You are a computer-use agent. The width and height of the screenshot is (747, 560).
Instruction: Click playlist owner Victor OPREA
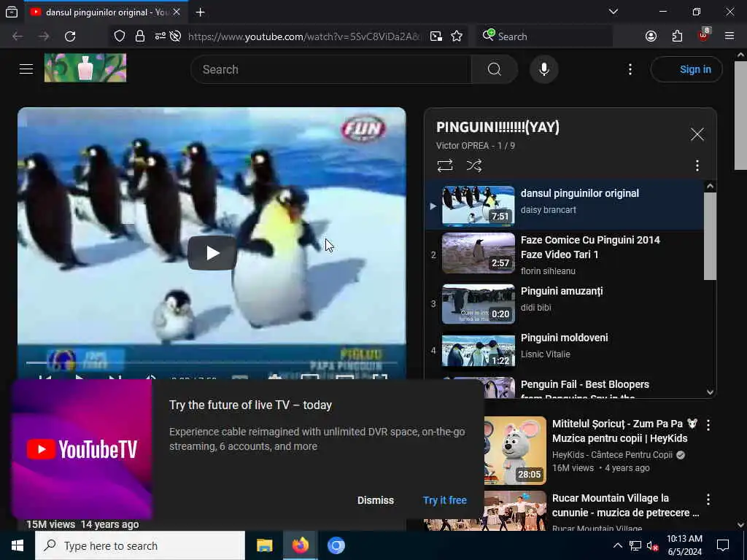coord(462,146)
